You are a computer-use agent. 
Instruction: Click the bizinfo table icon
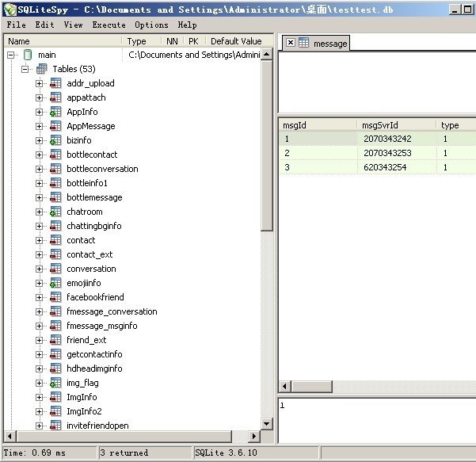pyautogui.click(x=55, y=140)
